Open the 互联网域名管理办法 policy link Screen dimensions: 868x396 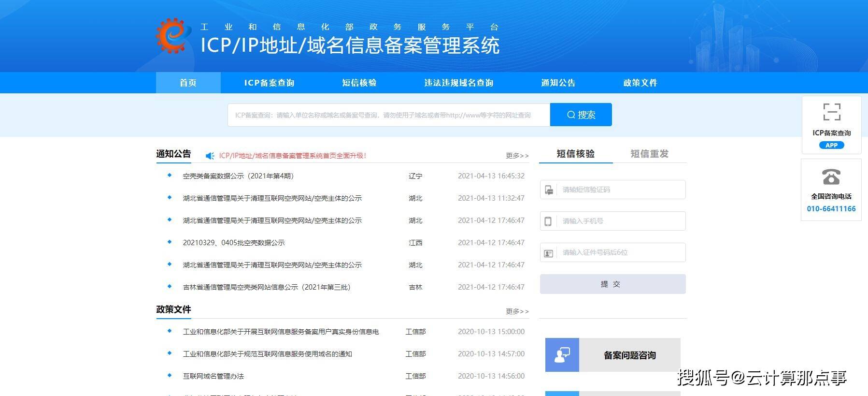tap(213, 376)
